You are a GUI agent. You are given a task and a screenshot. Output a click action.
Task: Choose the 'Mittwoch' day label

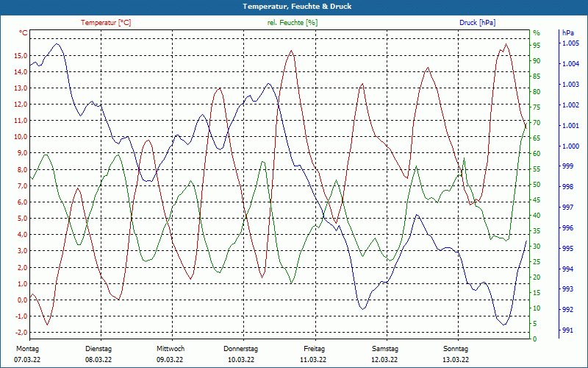pos(171,349)
